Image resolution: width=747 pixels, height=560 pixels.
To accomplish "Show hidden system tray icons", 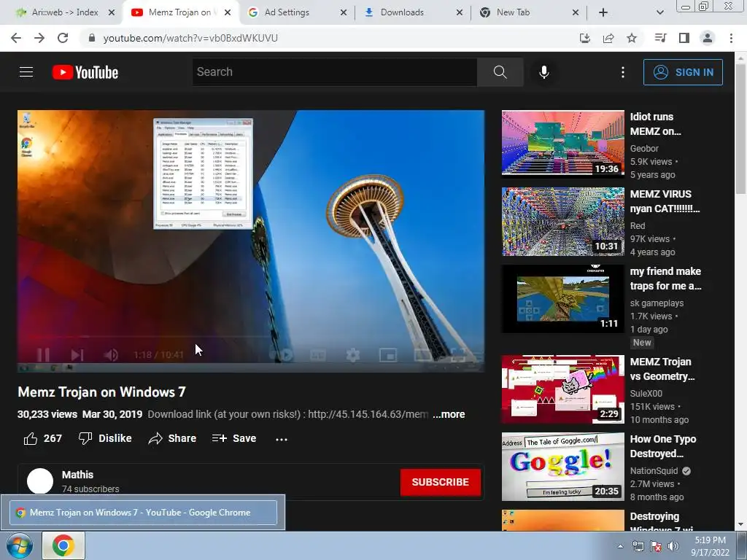I will point(620,546).
